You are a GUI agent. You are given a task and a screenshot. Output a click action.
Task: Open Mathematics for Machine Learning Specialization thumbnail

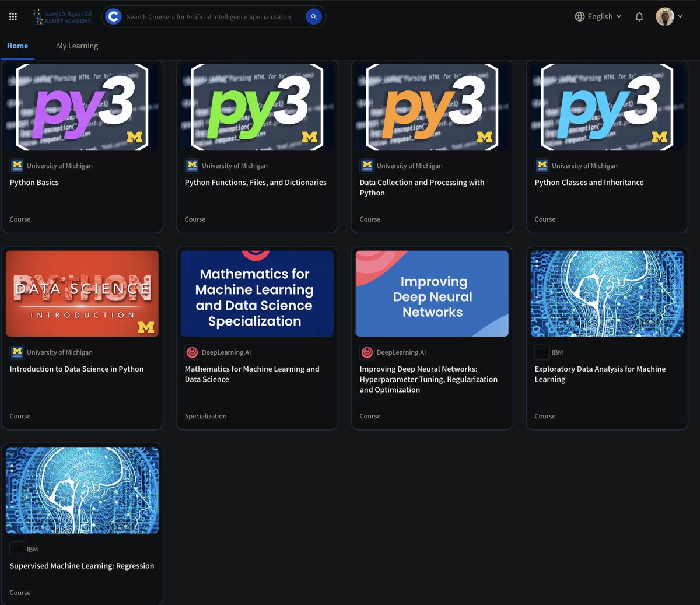[x=257, y=293]
